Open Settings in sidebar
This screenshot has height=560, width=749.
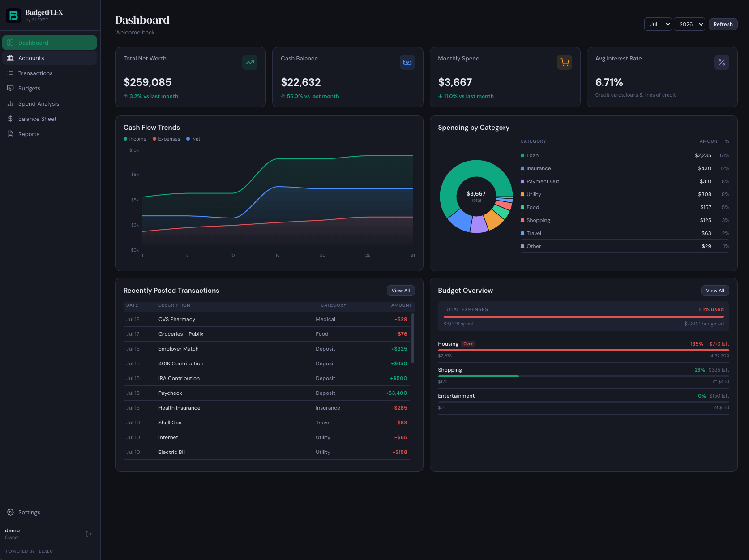[49, 512]
